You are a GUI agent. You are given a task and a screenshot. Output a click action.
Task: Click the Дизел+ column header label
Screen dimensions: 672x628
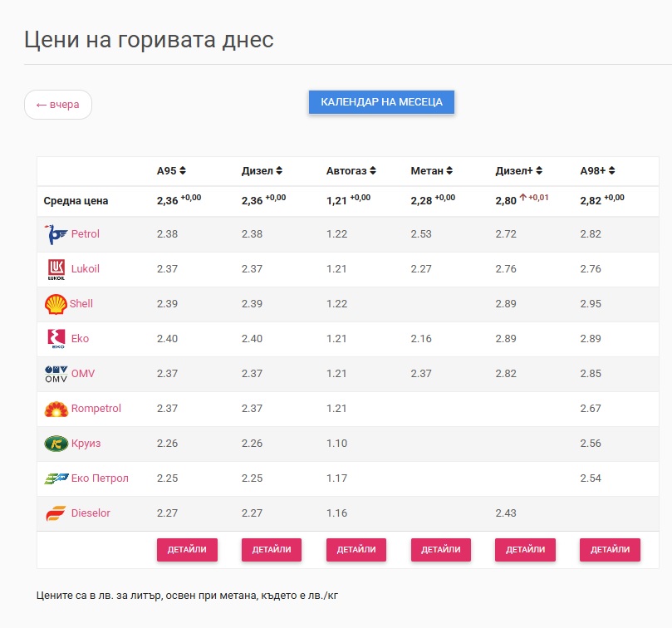pyautogui.click(x=514, y=170)
